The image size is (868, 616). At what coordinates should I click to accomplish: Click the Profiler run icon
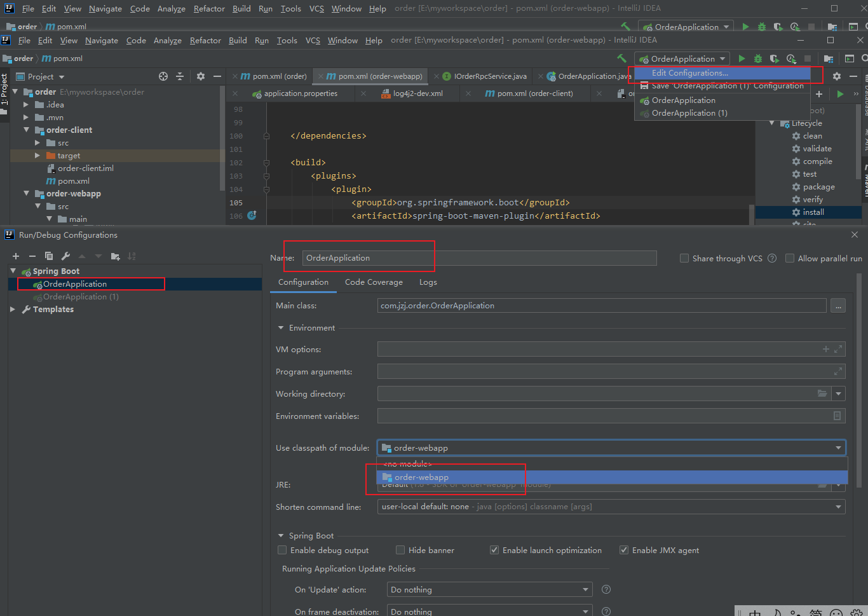[x=791, y=58]
